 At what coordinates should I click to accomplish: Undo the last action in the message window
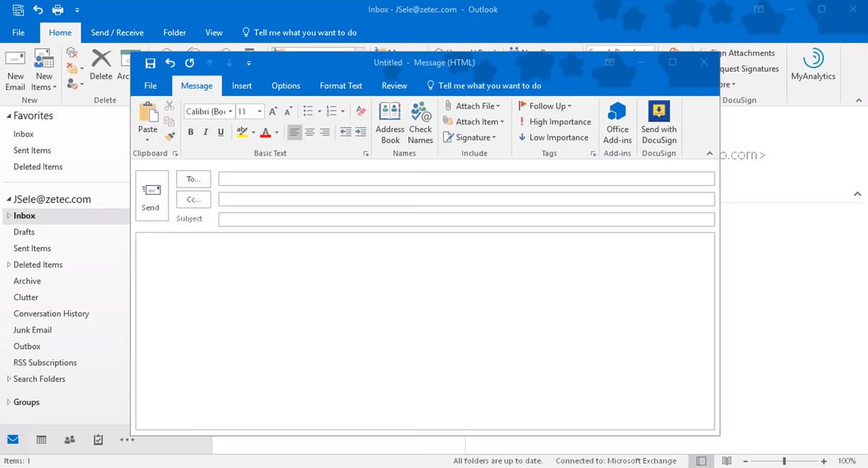(x=170, y=63)
